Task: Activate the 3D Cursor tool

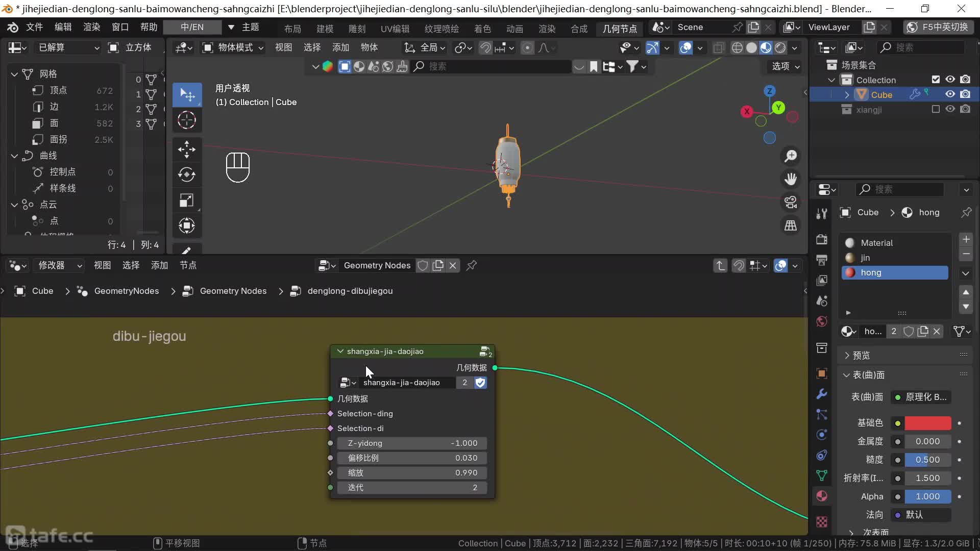Action: [187, 120]
